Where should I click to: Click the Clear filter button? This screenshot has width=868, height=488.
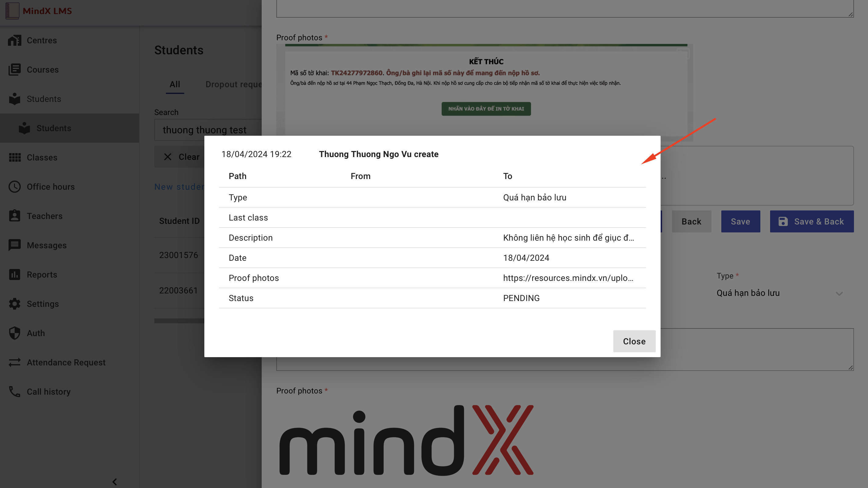[182, 157]
